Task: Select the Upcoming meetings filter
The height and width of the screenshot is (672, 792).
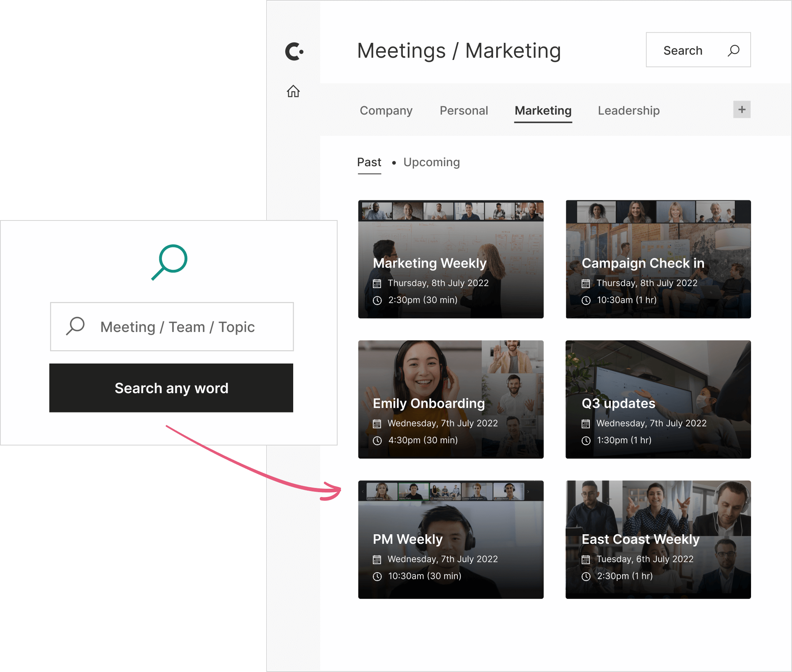Action: pyautogui.click(x=431, y=162)
